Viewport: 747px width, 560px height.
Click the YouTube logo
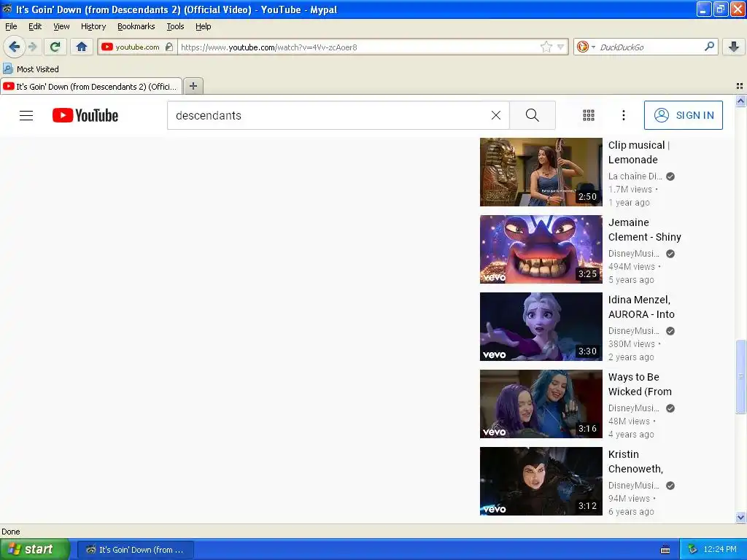[85, 115]
